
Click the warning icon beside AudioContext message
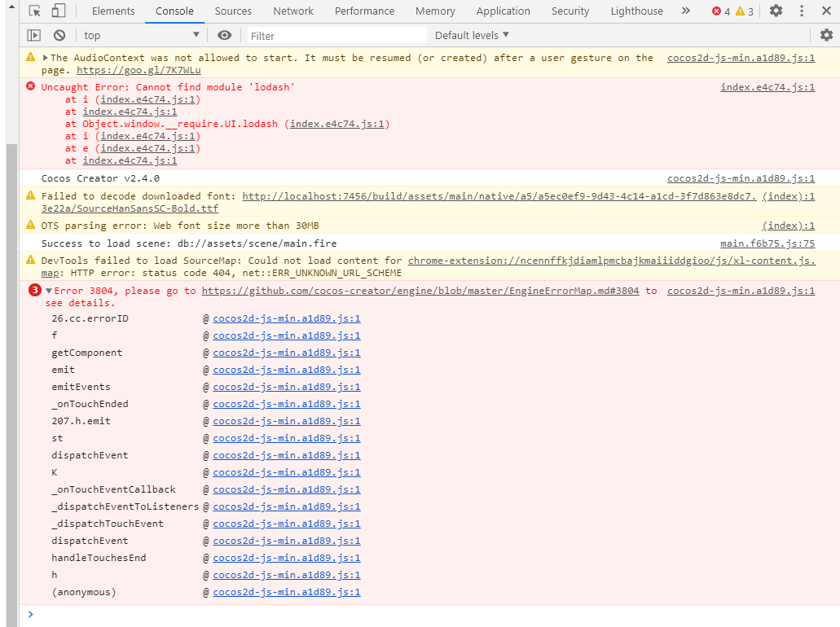click(31, 57)
